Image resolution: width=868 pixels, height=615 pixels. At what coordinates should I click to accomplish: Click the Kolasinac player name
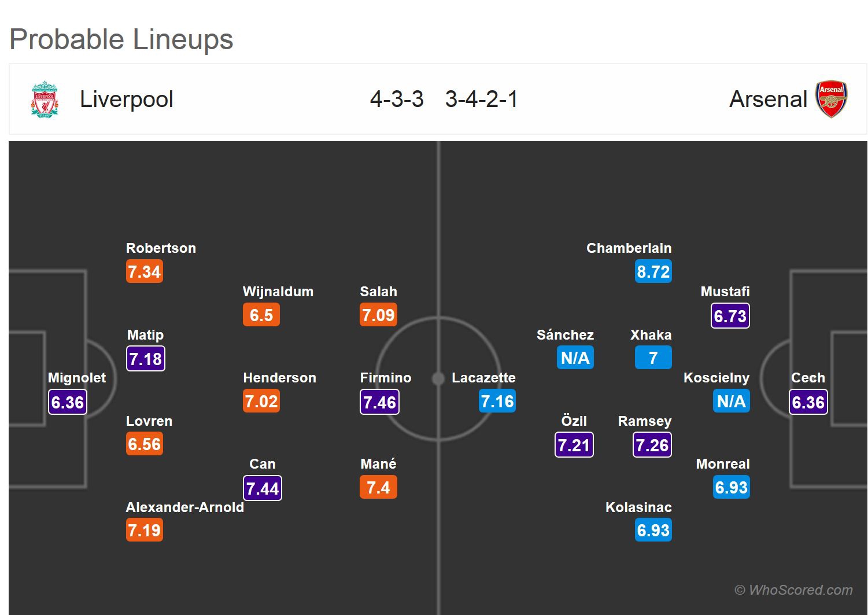(x=638, y=507)
